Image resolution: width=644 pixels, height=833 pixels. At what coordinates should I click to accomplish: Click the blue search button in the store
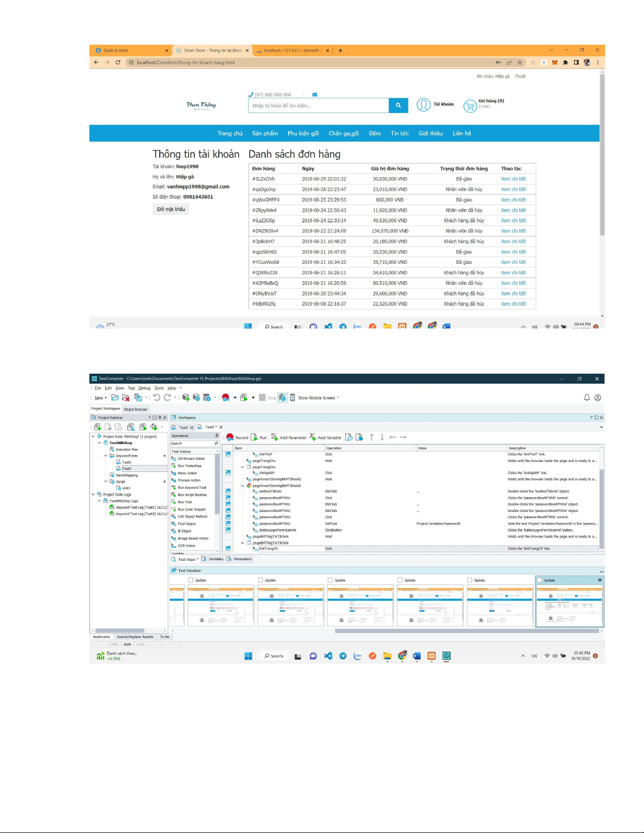(x=398, y=106)
